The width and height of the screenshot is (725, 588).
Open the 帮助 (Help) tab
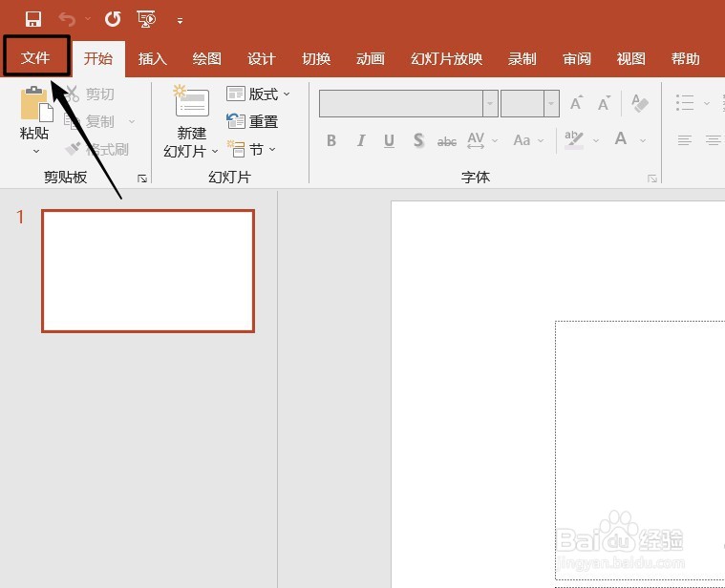pyautogui.click(x=685, y=58)
